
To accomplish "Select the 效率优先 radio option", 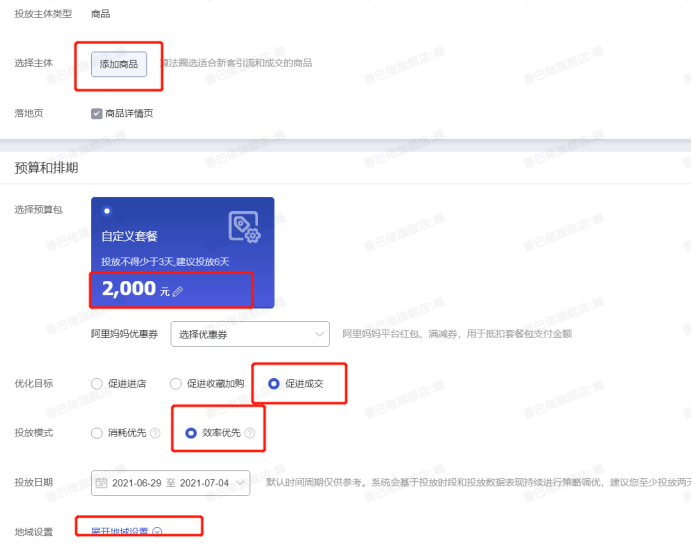I will [191, 433].
